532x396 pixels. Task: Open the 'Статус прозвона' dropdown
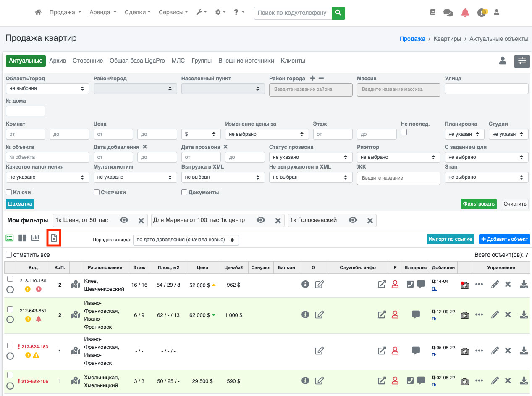310,157
